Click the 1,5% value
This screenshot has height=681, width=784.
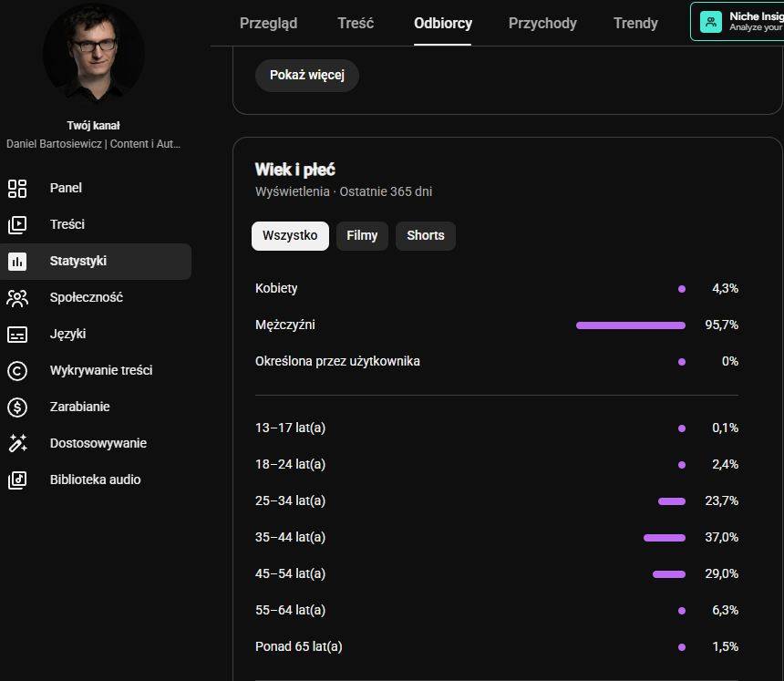[x=725, y=647]
